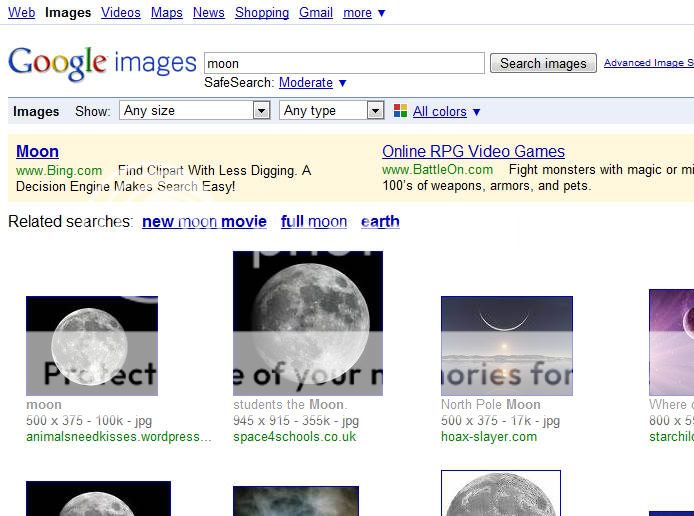Open the moon thumbnail from animalsneedkisses.wordpress

(92, 346)
